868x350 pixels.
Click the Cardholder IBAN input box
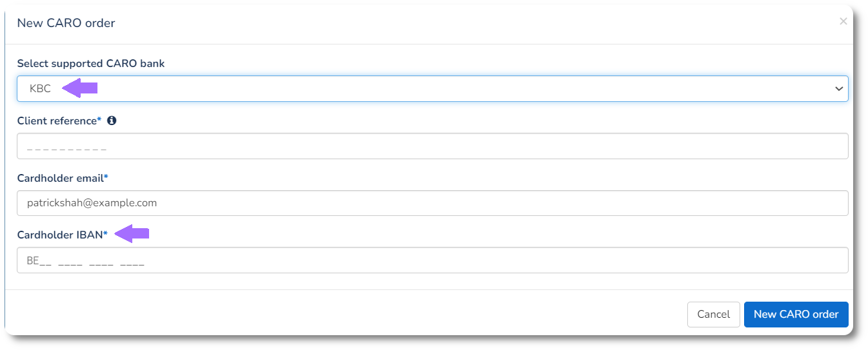[x=432, y=260]
